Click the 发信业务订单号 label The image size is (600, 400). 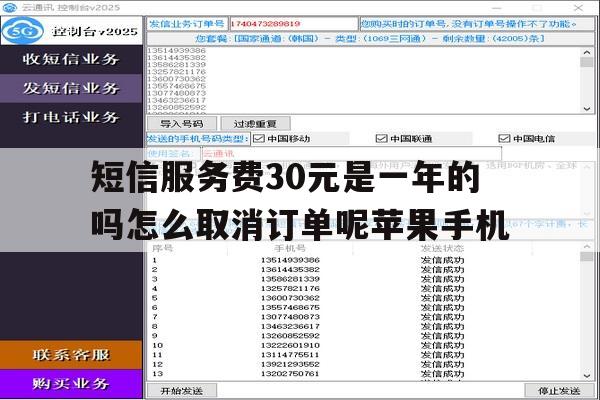[x=187, y=24]
